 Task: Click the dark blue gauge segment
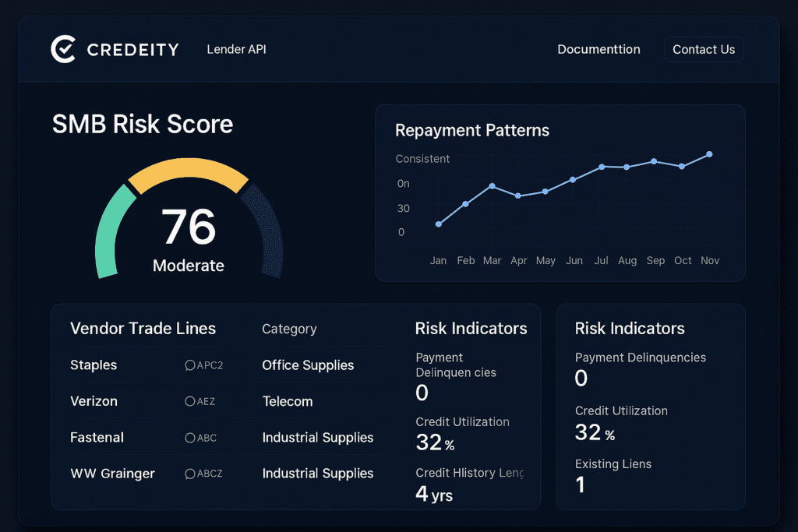pyautogui.click(x=267, y=230)
